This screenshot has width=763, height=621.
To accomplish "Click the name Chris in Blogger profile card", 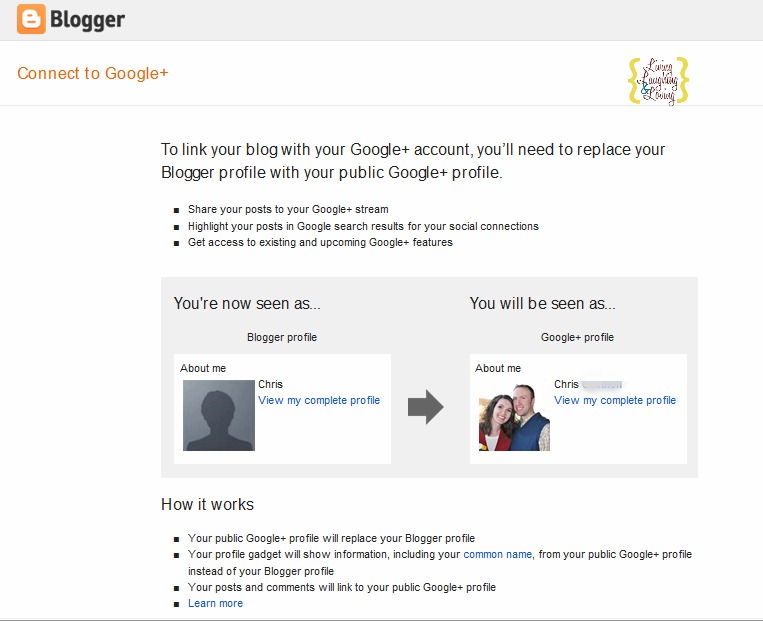I will click(270, 384).
